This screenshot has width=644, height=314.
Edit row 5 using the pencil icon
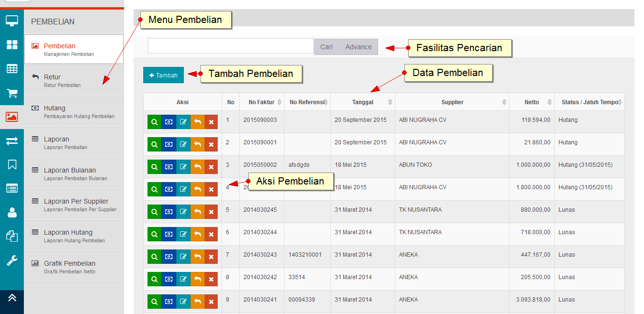[x=183, y=212]
